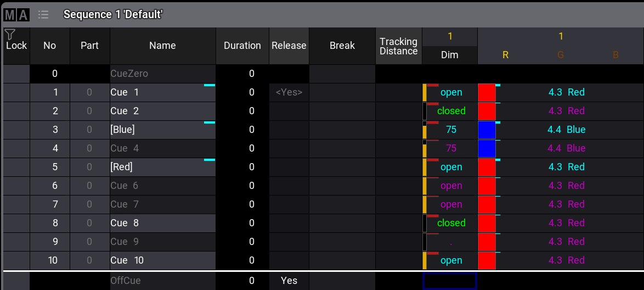Toggle the lock cell for Cue 1
The height and width of the screenshot is (290, 644).
tap(16, 92)
